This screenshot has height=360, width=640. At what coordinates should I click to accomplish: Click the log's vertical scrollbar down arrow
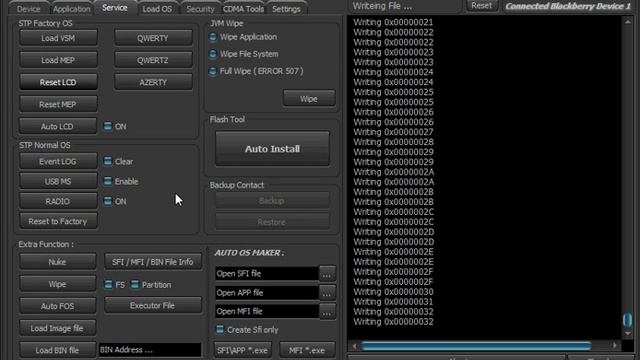click(628, 333)
